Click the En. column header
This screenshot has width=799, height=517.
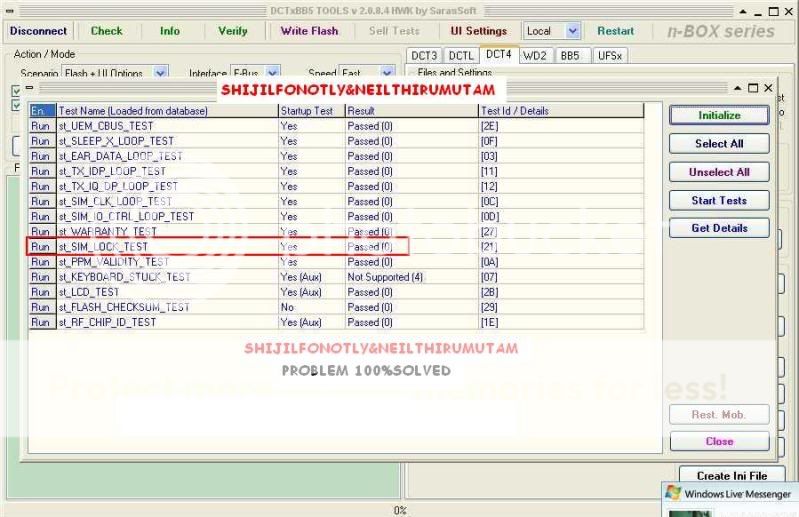click(42, 111)
